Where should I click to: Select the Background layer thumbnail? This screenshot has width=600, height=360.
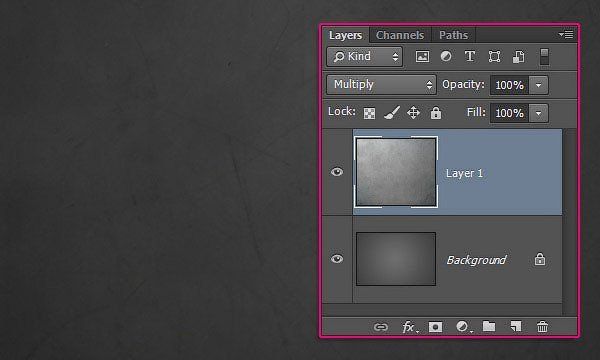[396, 259]
